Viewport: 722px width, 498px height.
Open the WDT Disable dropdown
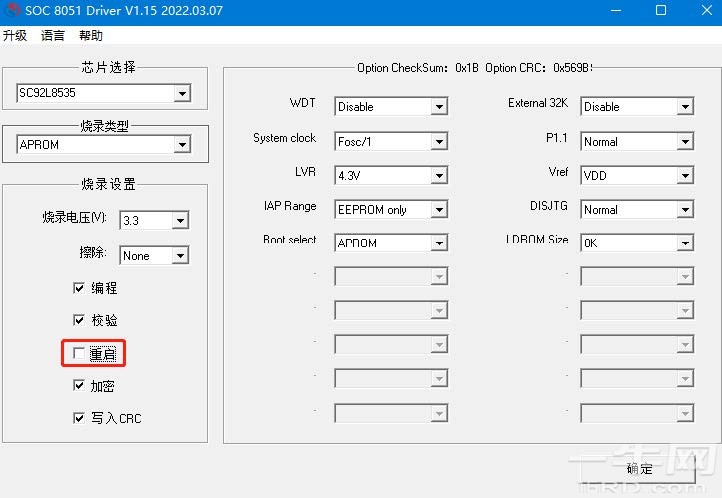click(x=439, y=107)
